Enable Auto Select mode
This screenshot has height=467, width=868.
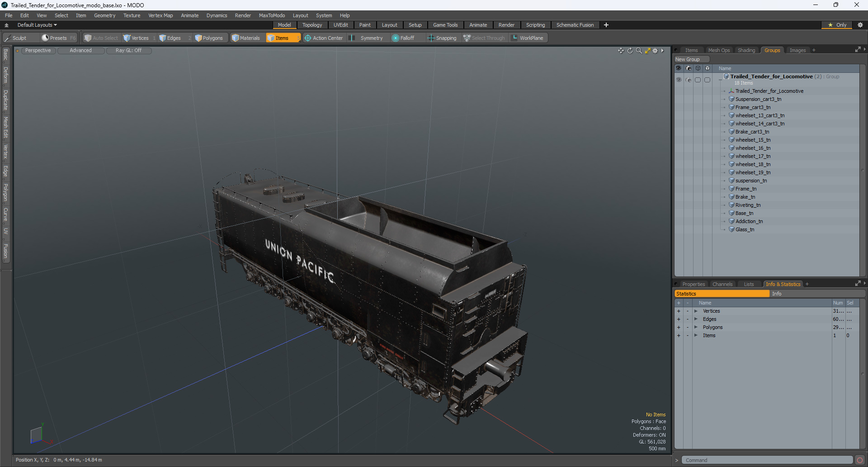click(x=101, y=38)
